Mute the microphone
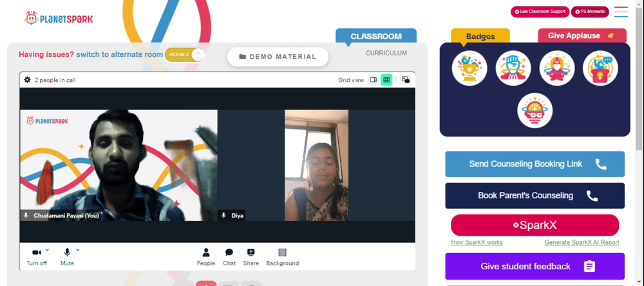 tap(67, 257)
